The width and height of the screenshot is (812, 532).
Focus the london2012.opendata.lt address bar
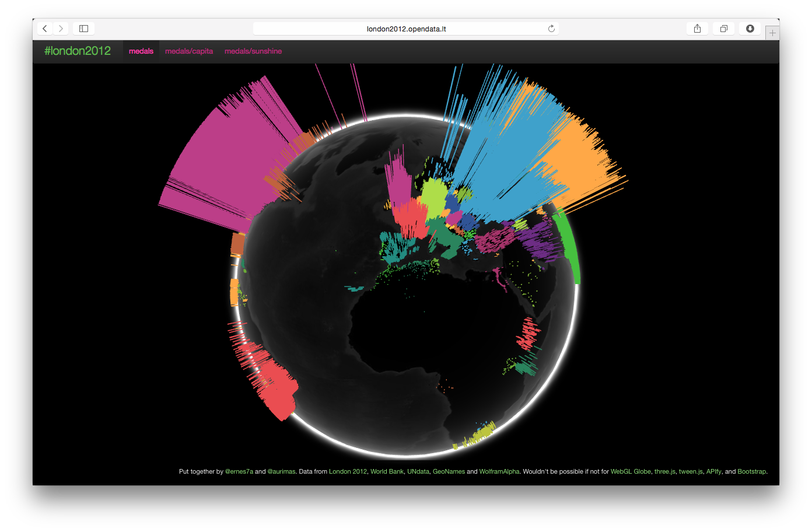tap(406, 29)
